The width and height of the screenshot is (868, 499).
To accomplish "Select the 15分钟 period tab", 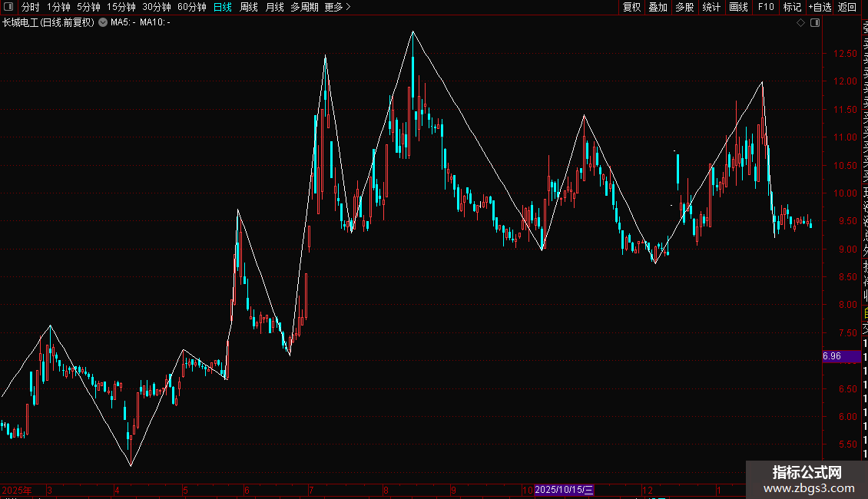I will 121,7.
